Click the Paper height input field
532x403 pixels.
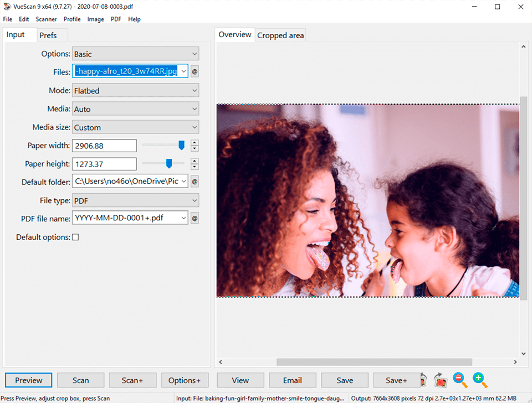click(x=104, y=164)
